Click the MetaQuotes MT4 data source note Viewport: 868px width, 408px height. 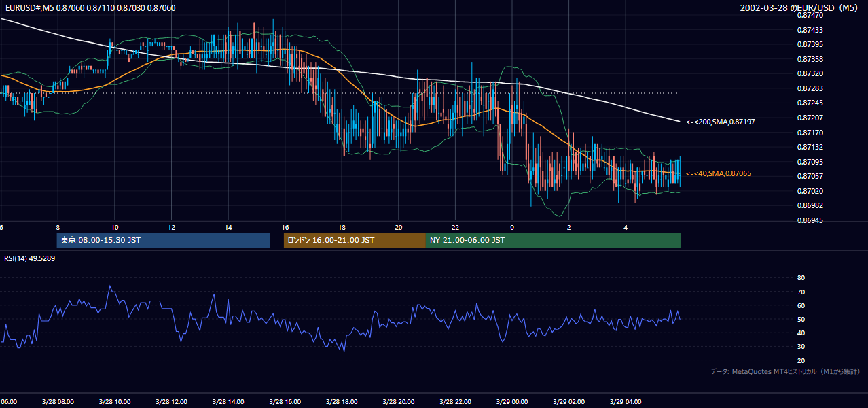point(786,371)
